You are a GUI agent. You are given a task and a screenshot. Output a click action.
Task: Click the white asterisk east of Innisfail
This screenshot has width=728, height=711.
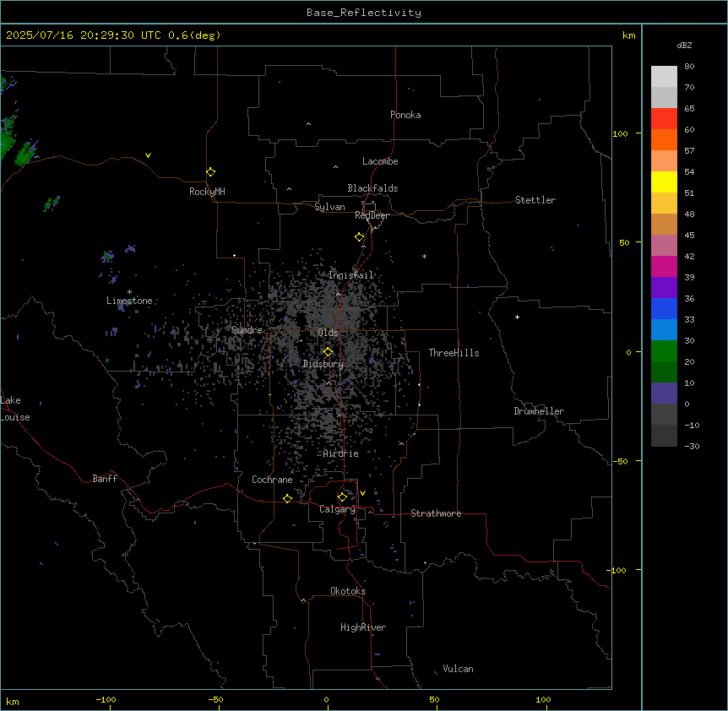pos(424,257)
